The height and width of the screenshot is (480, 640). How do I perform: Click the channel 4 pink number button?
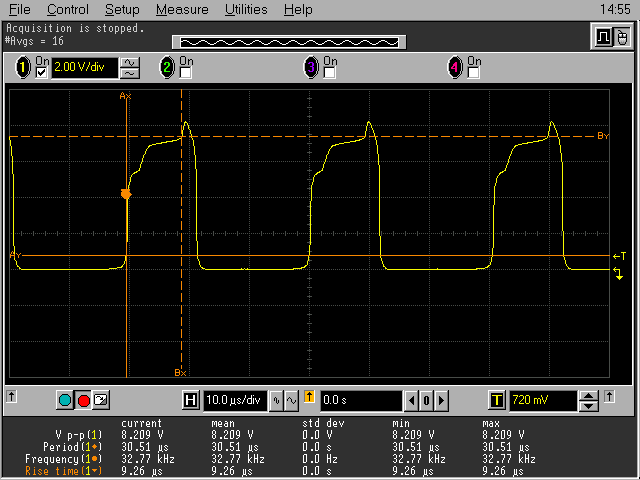(455, 67)
